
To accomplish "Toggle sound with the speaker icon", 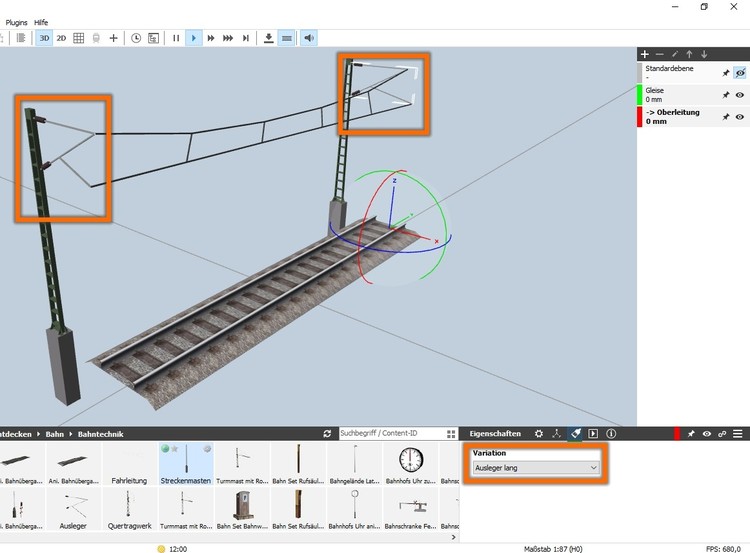I will [309, 38].
